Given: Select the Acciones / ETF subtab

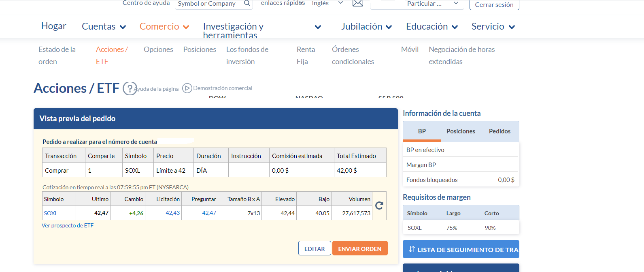Looking at the screenshot, I should [x=112, y=56].
